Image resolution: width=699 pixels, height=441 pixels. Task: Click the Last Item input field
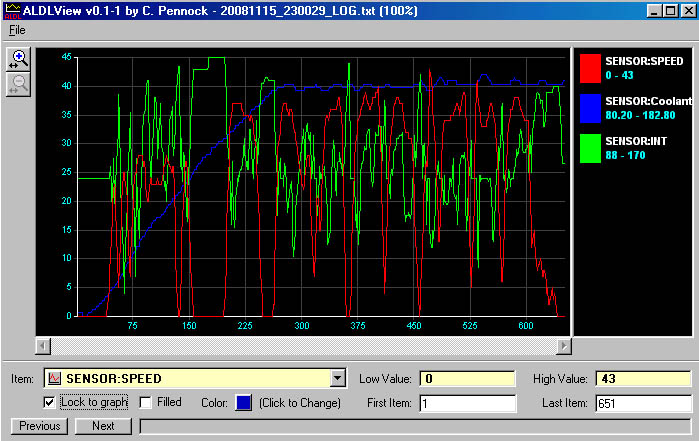point(643,404)
